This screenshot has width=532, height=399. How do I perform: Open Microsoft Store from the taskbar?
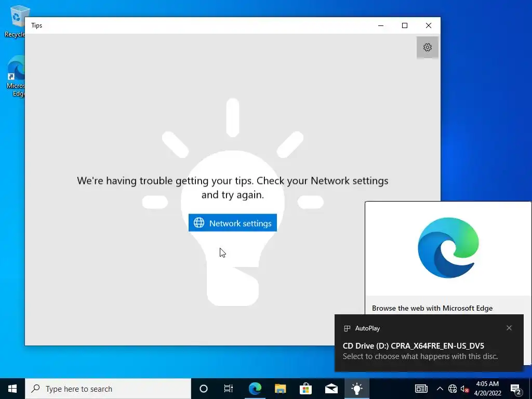tap(305, 389)
